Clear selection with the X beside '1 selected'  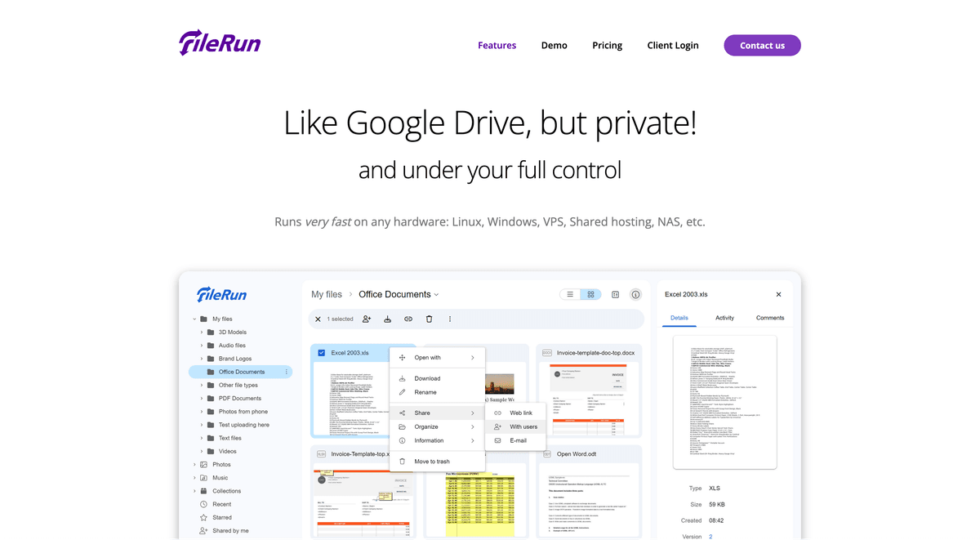click(x=318, y=319)
